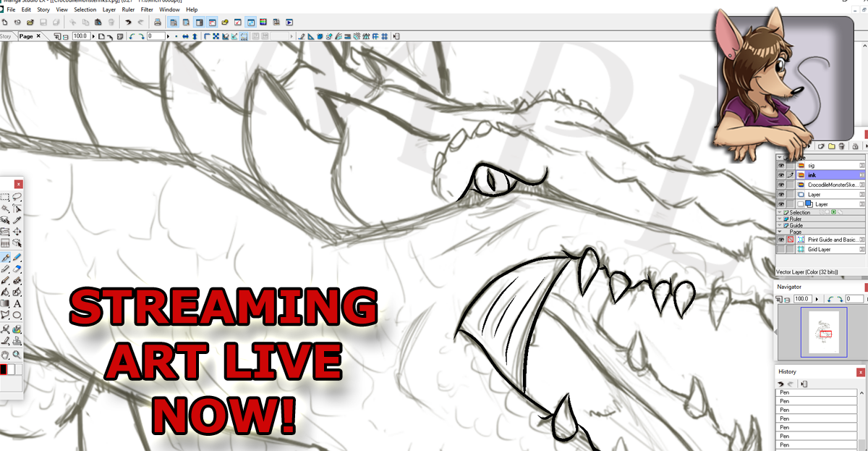Collapse the Page section in Layers
This screenshot has width=868, height=451.
pyautogui.click(x=780, y=232)
